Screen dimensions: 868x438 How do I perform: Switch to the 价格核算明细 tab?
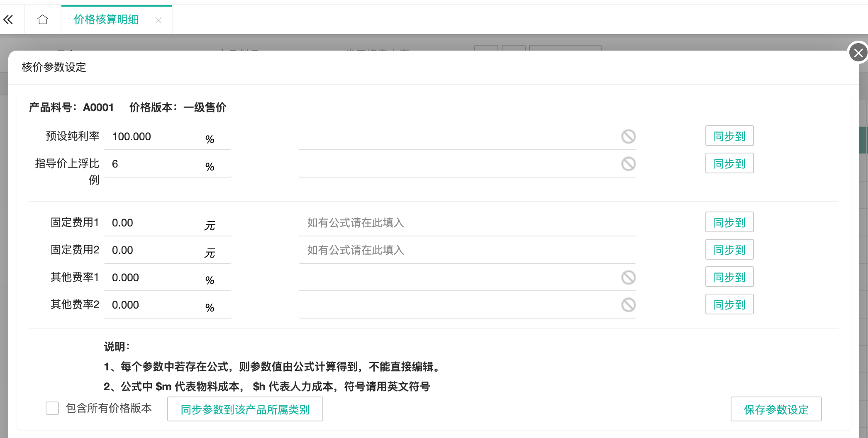(106, 19)
